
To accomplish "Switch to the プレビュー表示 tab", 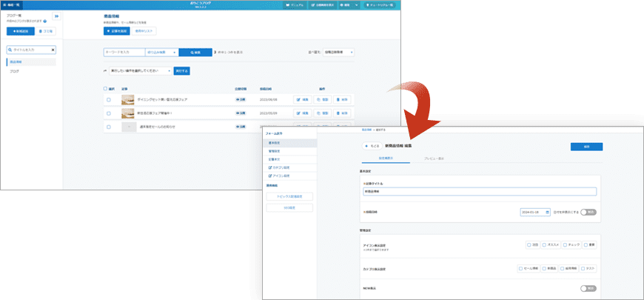I will (434, 159).
